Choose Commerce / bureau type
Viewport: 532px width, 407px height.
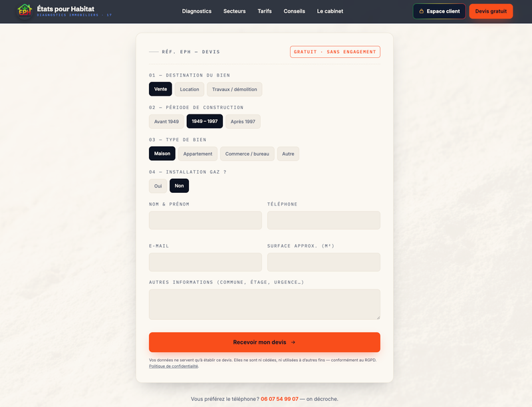coord(247,154)
